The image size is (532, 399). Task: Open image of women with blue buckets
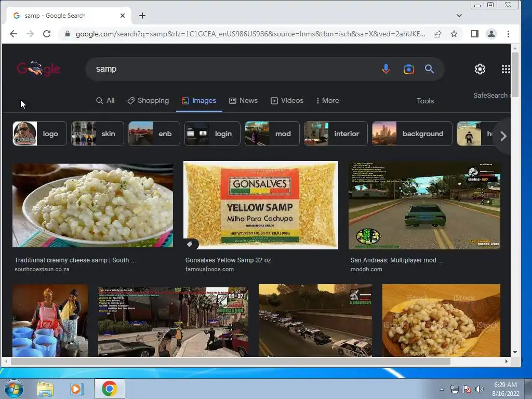pos(50,320)
